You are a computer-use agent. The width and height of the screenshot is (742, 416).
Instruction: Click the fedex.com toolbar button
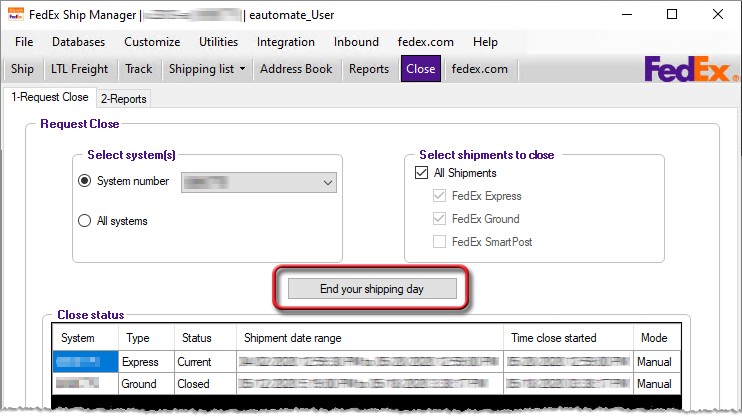tap(479, 69)
